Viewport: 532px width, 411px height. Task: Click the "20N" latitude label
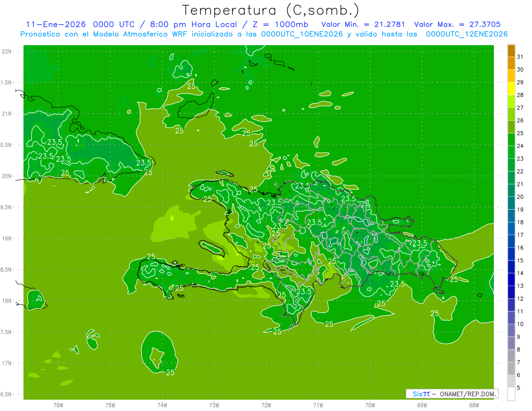(x=7, y=176)
